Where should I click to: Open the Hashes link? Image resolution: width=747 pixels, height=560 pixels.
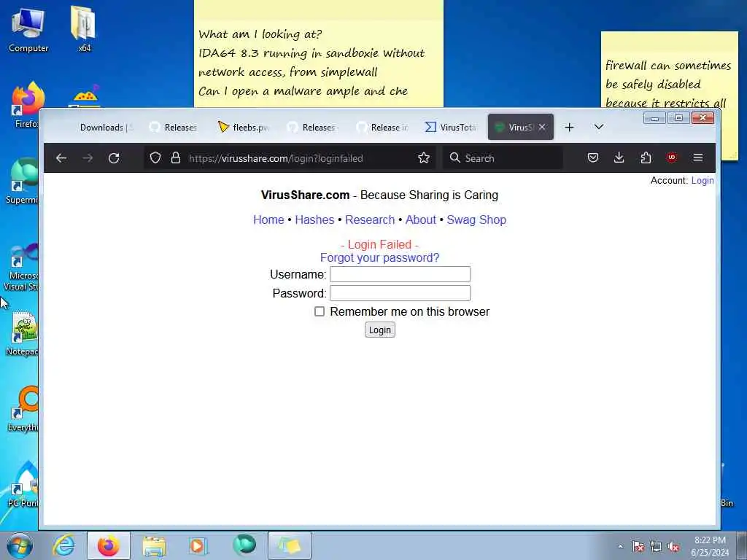tap(314, 219)
